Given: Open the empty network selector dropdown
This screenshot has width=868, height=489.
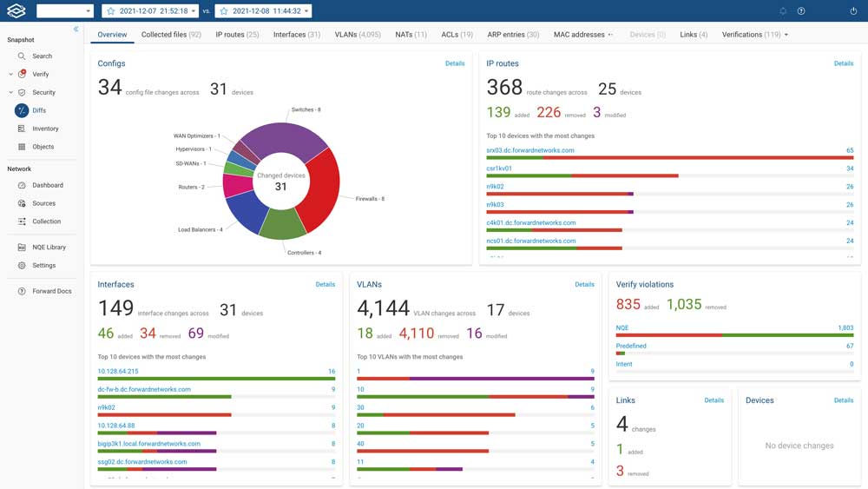Looking at the screenshot, I should [64, 11].
